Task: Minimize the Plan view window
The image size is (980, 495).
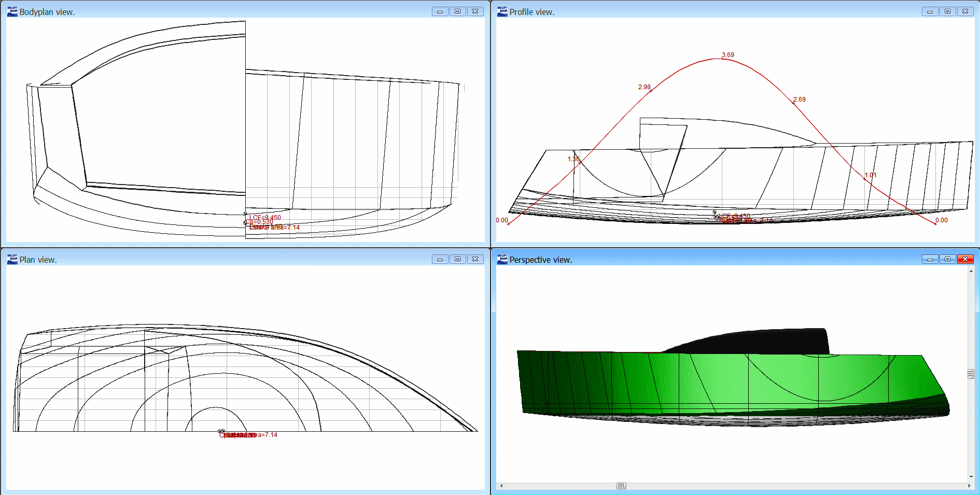Action: tap(440, 259)
